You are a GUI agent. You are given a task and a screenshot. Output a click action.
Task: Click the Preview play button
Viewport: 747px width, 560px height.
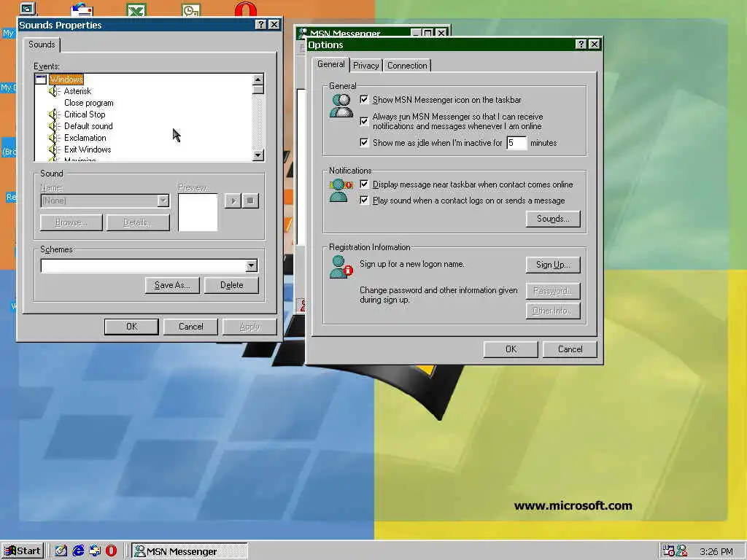[x=233, y=201]
